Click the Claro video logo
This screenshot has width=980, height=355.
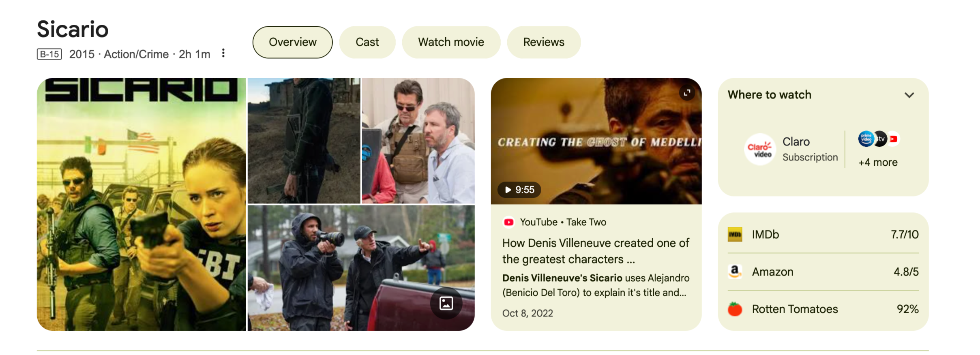pos(759,149)
